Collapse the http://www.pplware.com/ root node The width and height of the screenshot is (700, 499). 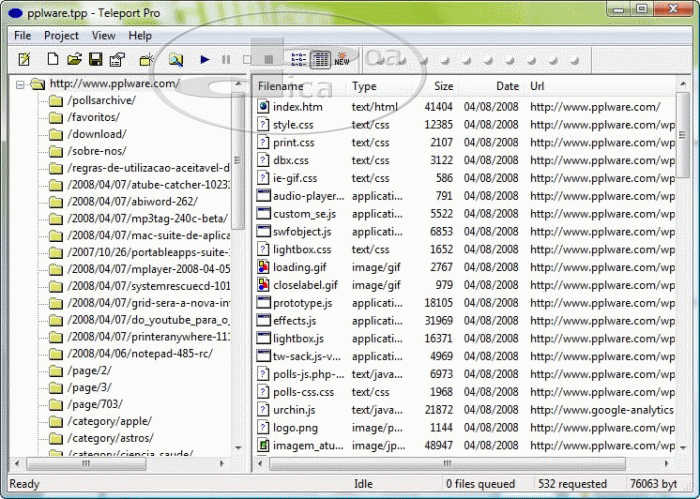[19, 84]
